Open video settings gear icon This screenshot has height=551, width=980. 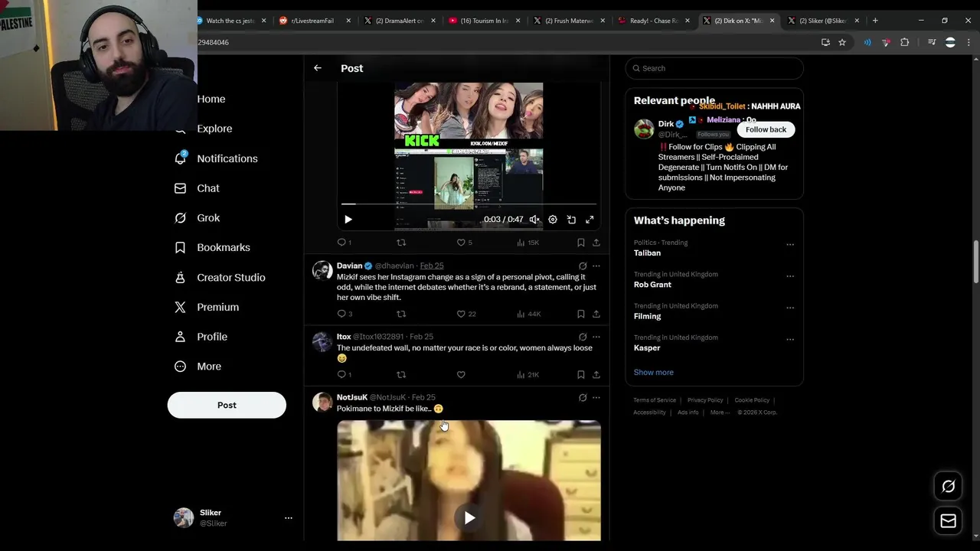[x=553, y=220]
